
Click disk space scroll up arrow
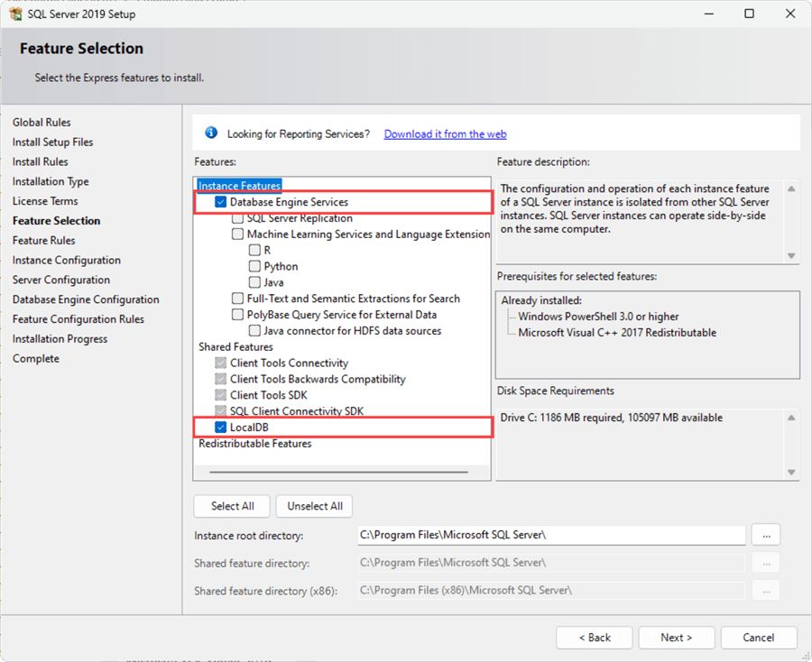coord(791,418)
